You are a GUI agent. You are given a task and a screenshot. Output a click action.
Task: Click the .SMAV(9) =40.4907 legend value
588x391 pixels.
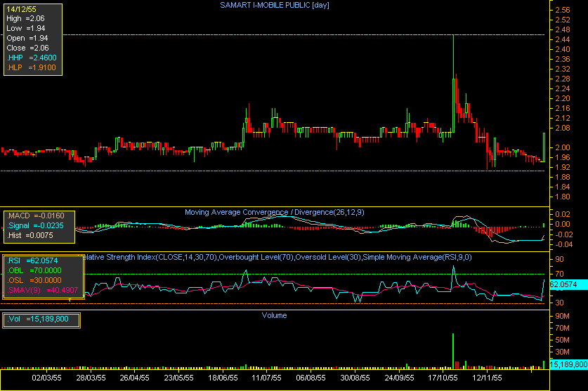[x=43, y=290]
